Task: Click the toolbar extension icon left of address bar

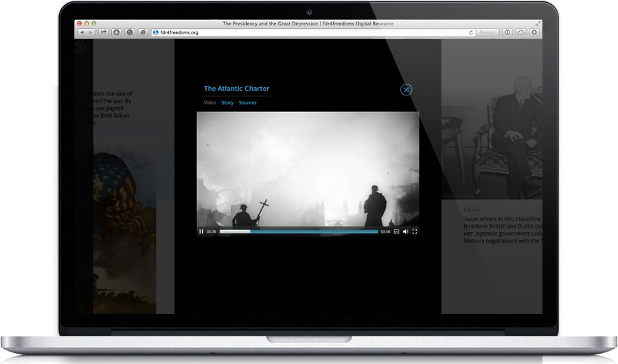Action: [x=143, y=32]
